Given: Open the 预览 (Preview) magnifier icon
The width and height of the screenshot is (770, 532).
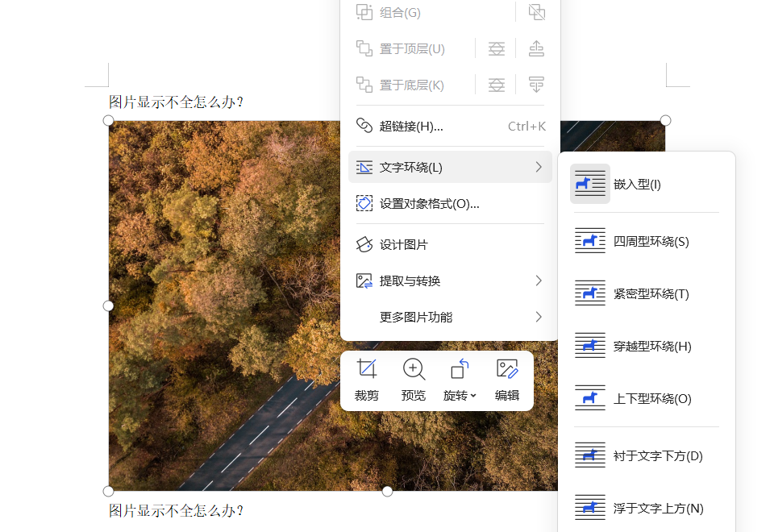Looking at the screenshot, I should click(414, 370).
